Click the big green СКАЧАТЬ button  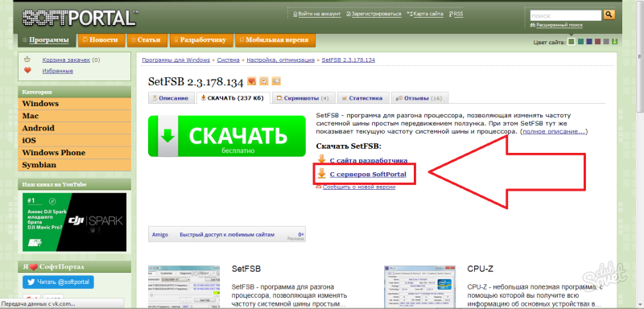227,136
